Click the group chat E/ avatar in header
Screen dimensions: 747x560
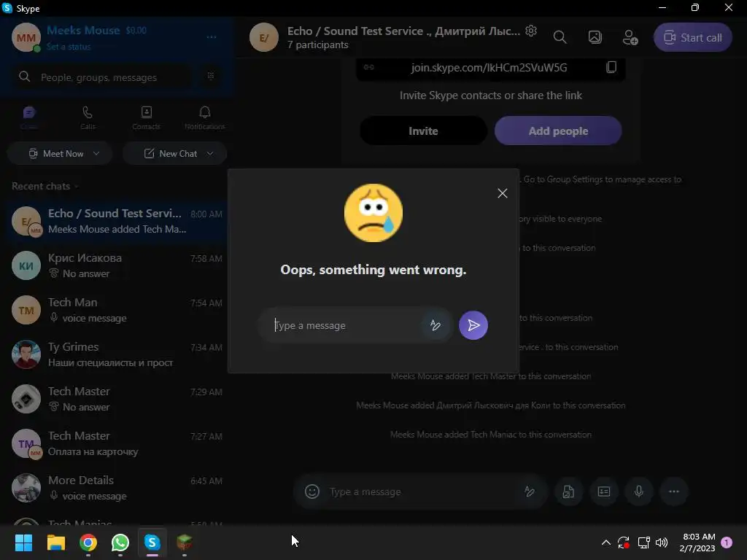264,37
